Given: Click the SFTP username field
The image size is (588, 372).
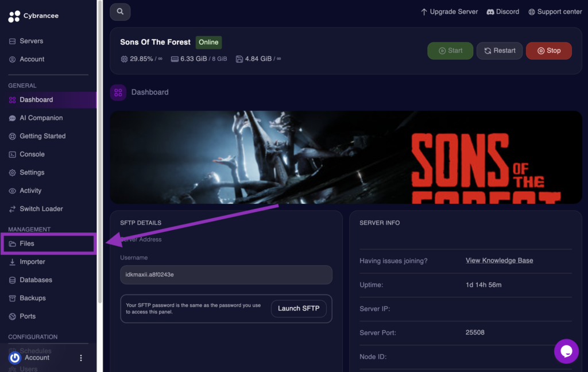Looking at the screenshot, I should [226, 274].
